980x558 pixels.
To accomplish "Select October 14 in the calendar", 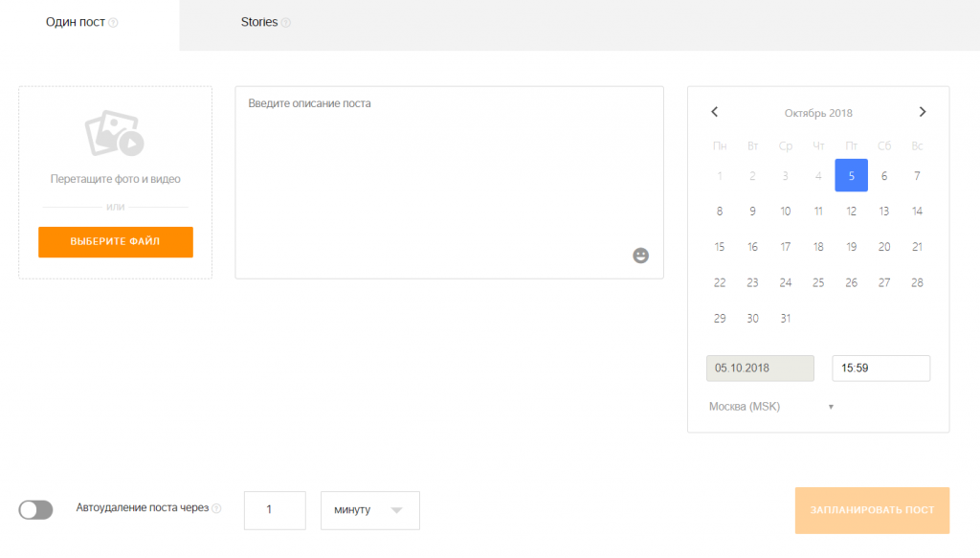I will [917, 212].
